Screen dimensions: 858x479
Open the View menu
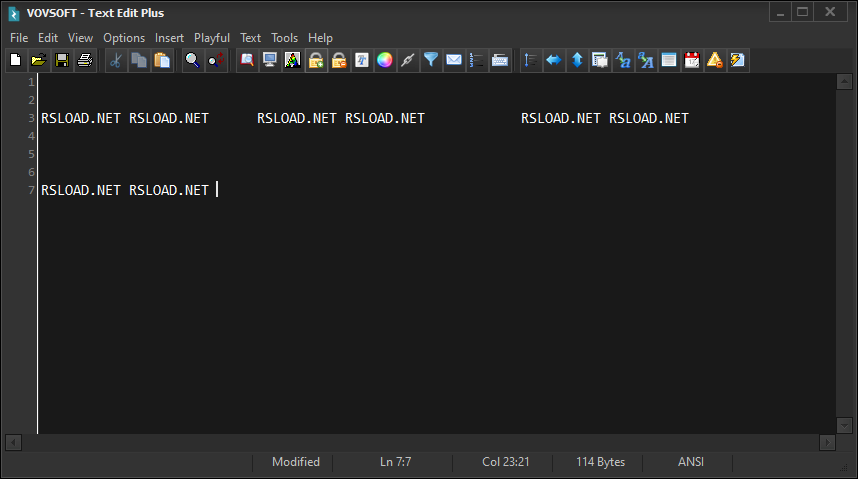point(80,38)
